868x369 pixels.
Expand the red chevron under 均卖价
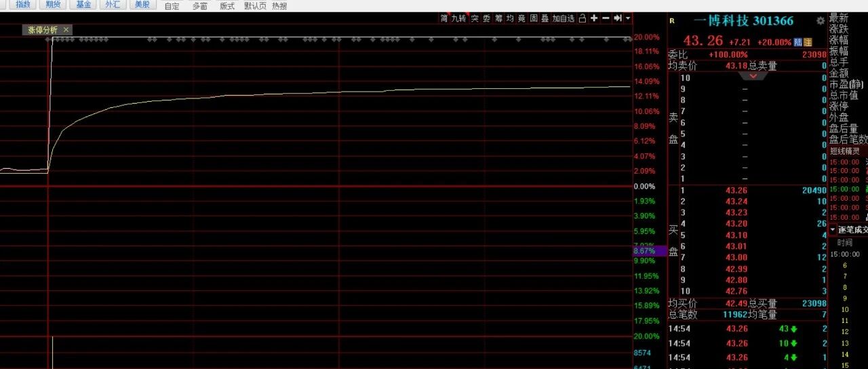[x=754, y=77]
